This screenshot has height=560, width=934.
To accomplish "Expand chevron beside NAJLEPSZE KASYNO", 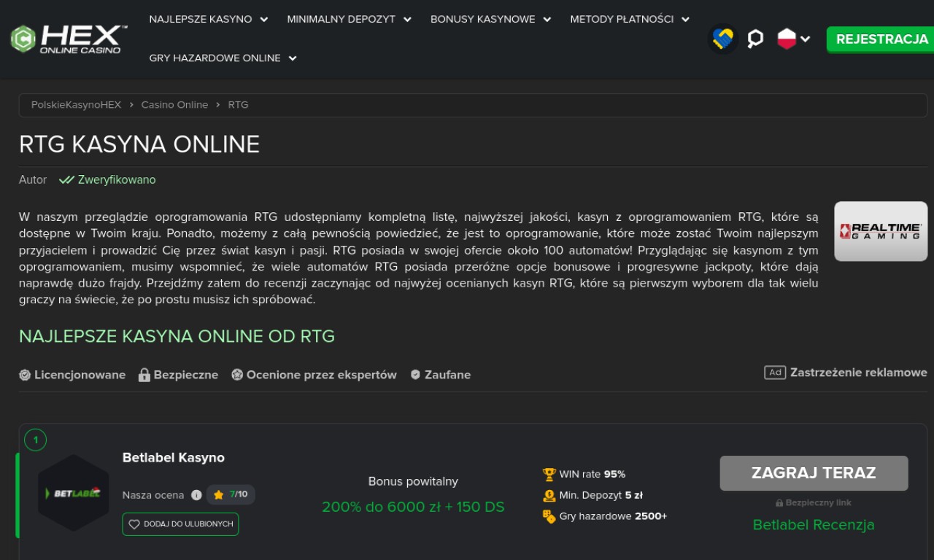I will click(x=264, y=20).
